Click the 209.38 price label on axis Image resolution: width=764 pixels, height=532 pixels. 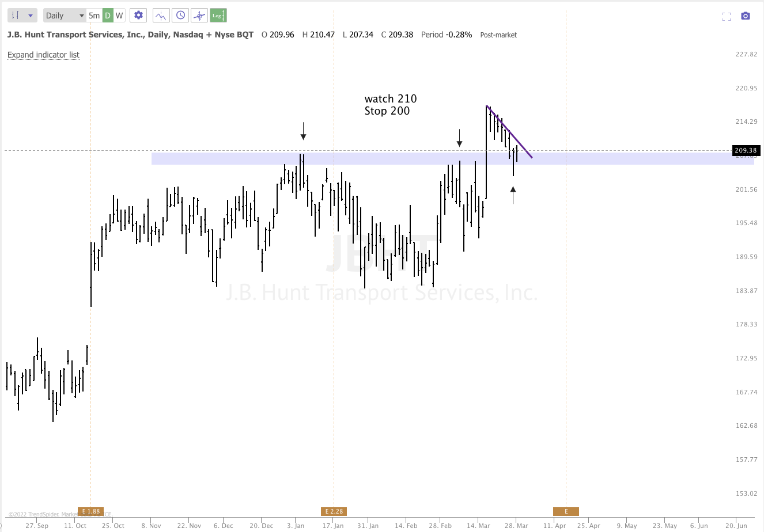tap(746, 150)
